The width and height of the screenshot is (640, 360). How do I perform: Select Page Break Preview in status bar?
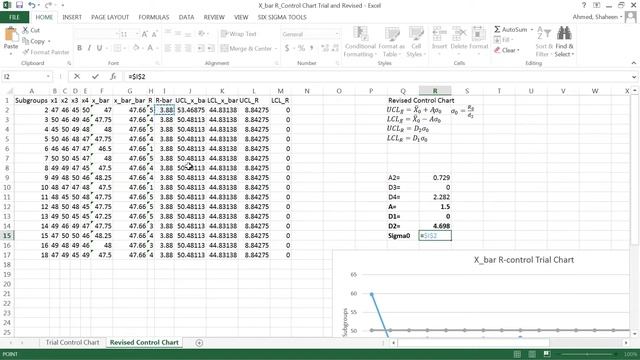pyautogui.click(x=547, y=354)
